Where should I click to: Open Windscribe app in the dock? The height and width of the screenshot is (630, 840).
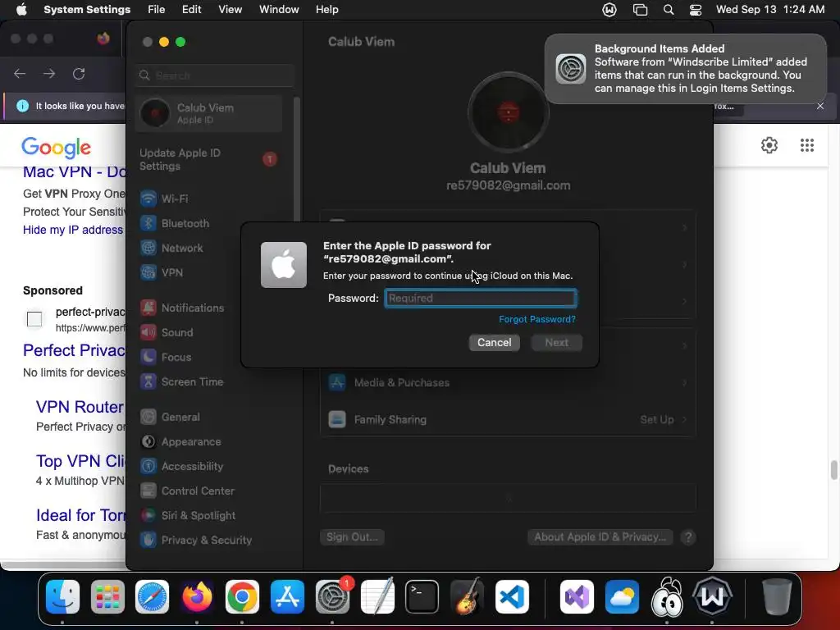[x=712, y=596]
